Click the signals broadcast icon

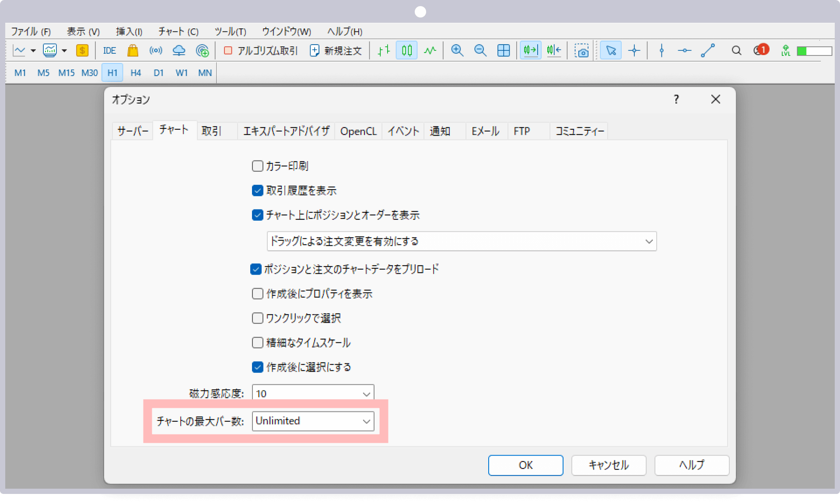click(x=156, y=51)
